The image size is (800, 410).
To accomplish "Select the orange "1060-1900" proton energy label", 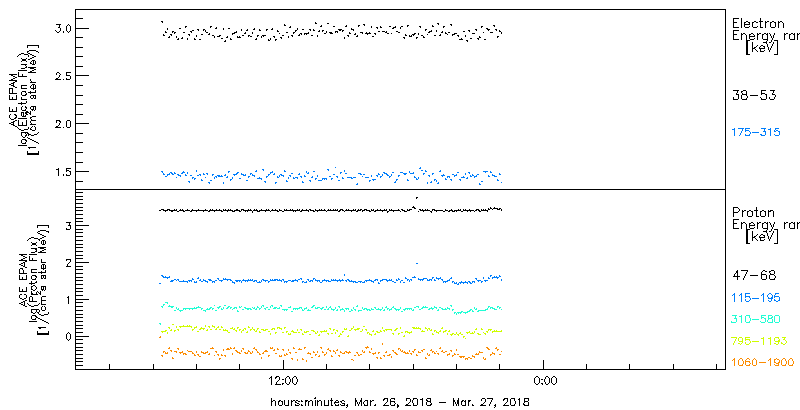I will 763,363.
